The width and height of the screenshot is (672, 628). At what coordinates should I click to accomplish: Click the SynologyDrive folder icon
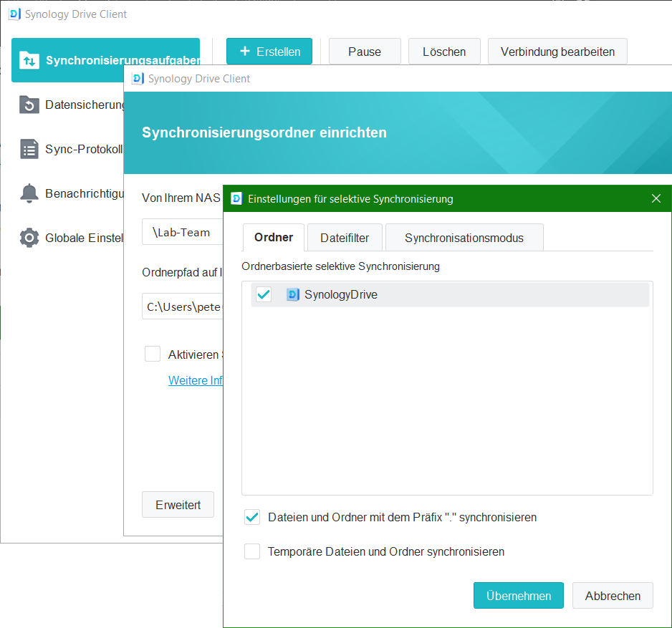(293, 294)
